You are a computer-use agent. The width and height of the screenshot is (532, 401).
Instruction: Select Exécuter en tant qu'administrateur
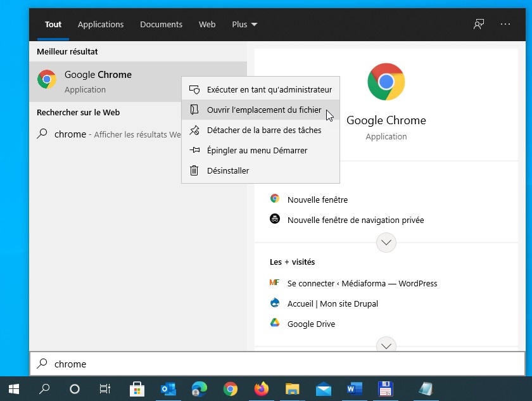point(269,89)
